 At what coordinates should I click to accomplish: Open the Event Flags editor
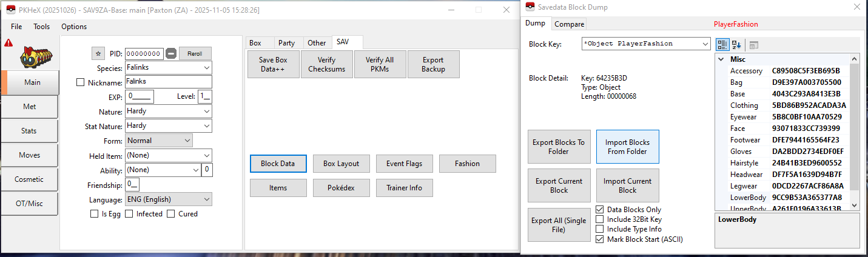point(404,164)
